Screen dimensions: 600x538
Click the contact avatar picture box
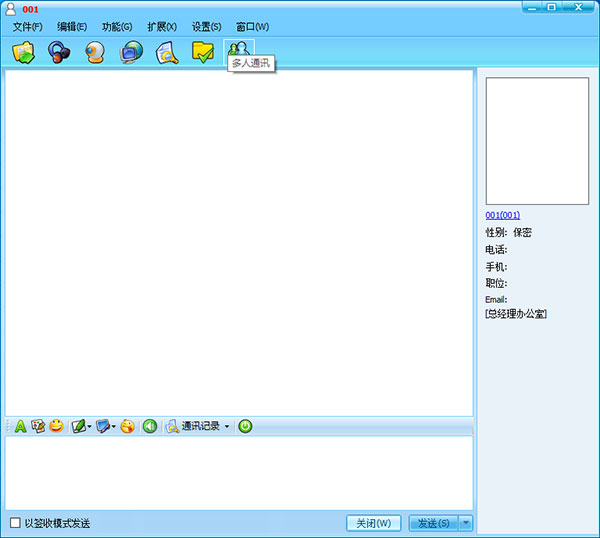click(537, 141)
